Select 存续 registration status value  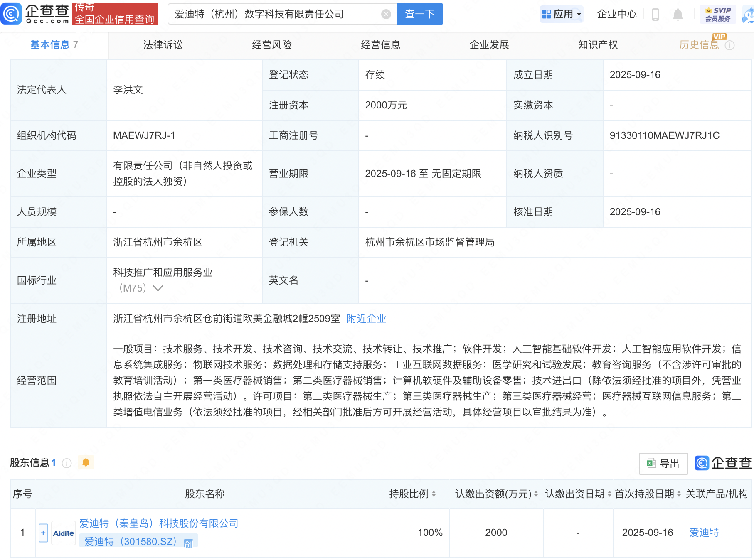coord(375,75)
